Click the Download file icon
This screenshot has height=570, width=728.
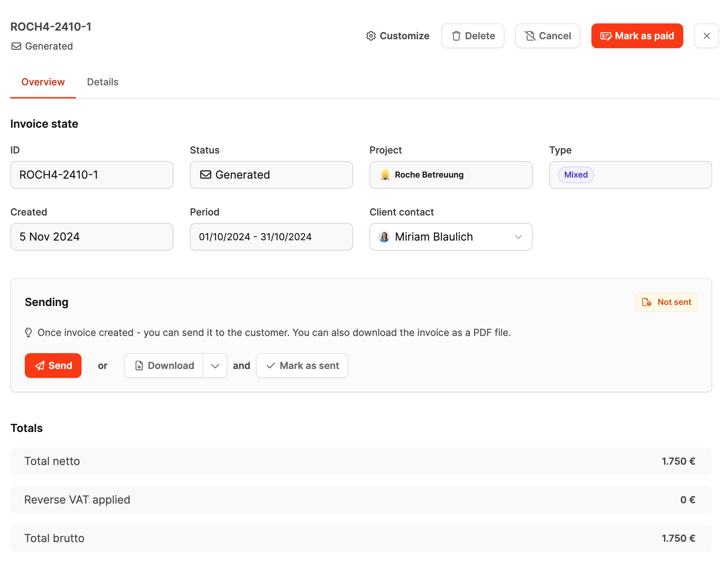139,366
